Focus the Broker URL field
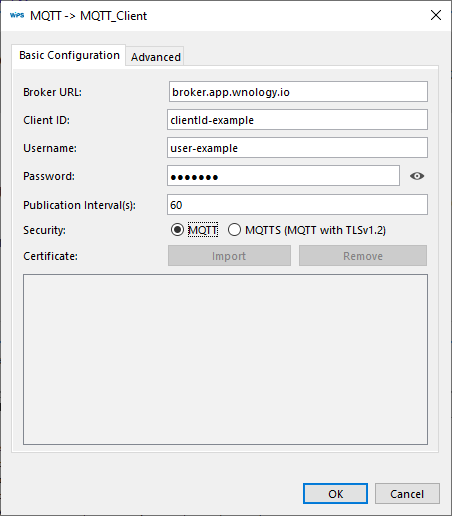452x516 pixels. [298, 92]
